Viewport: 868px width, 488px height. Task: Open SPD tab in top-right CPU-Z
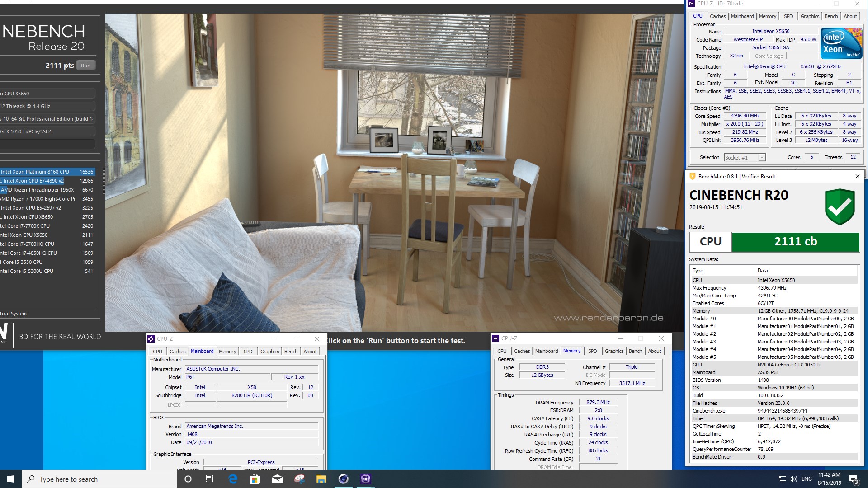(x=788, y=16)
